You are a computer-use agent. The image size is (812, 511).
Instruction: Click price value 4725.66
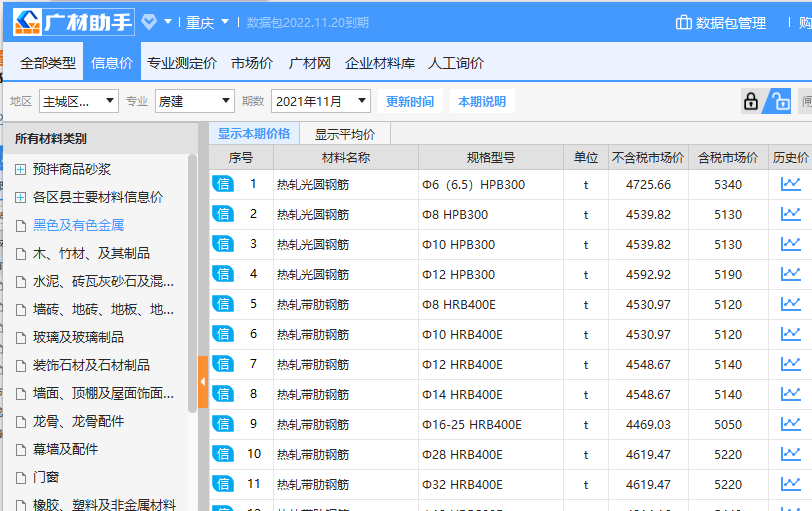648,185
